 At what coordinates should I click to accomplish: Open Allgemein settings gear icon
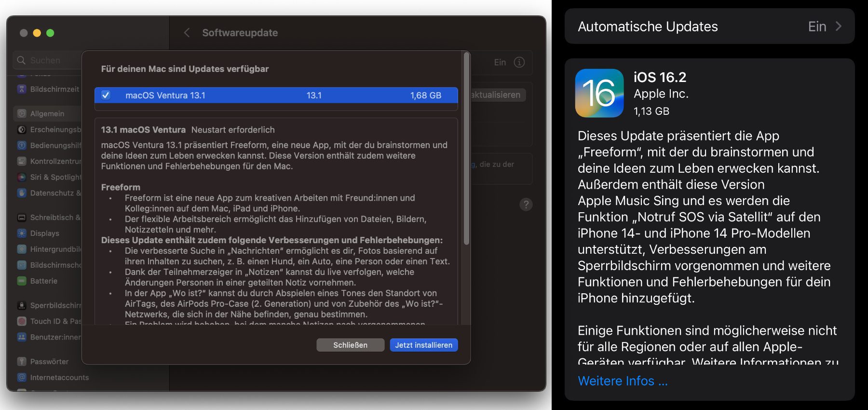[22, 114]
